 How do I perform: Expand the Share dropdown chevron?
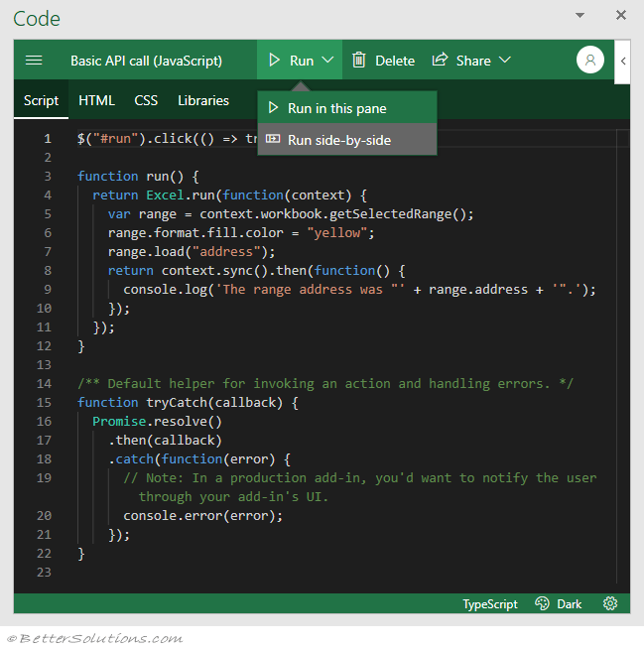click(x=505, y=61)
